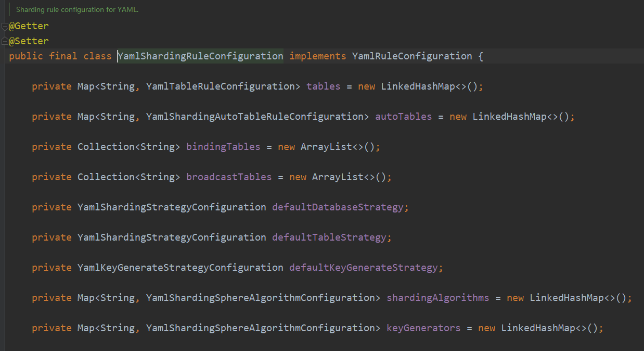Click the 'defaultDatabaseStrategy' field name
Screen dimensions: 644x351
(338, 207)
